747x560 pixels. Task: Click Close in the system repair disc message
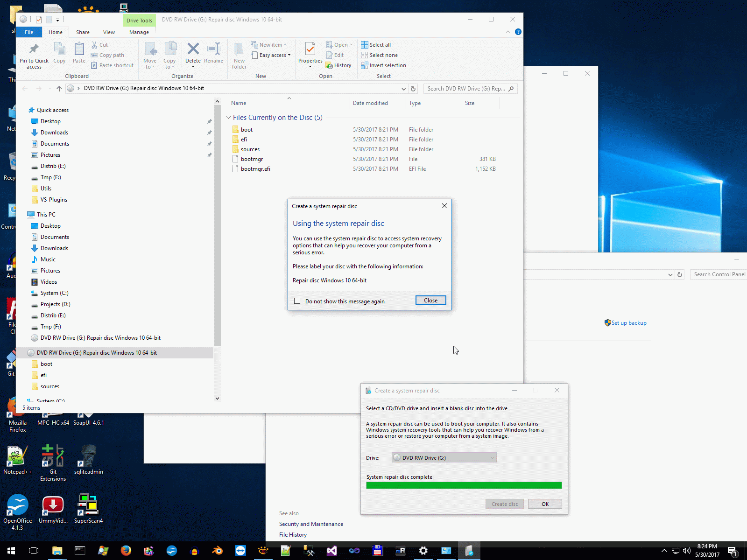[430, 301]
